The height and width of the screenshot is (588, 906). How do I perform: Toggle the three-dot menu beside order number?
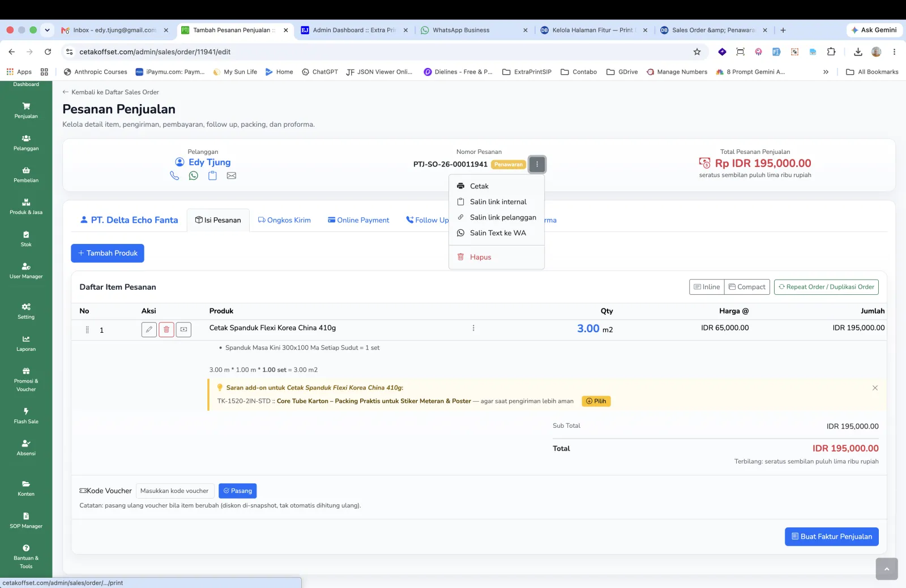point(537,164)
